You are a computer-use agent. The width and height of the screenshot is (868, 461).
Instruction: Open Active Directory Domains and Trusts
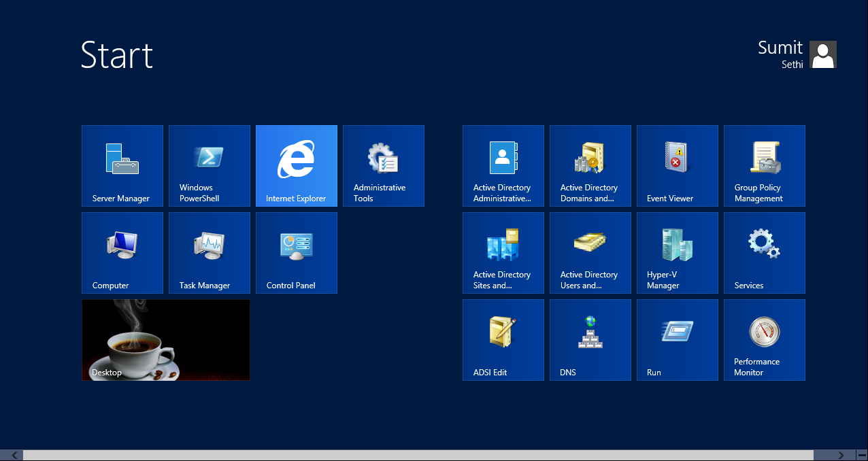coord(590,165)
